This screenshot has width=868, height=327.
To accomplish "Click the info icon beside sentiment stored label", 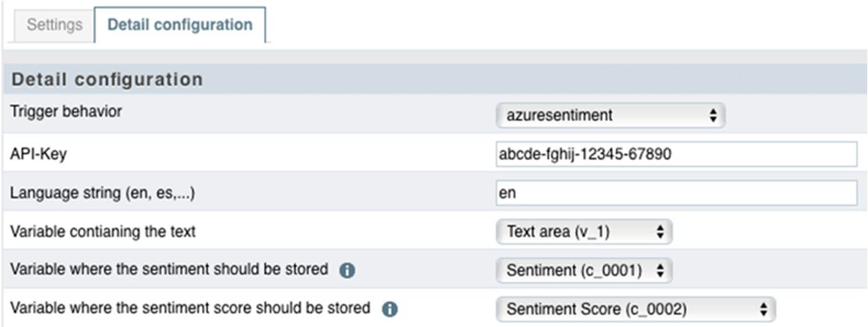I will [347, 271].
